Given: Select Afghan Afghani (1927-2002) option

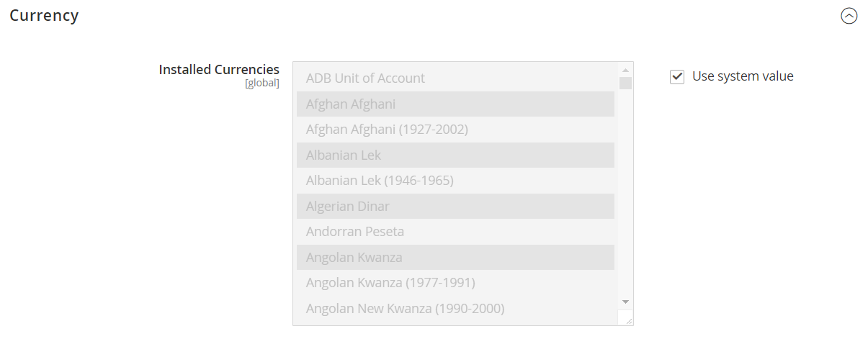Looking at the screenshot, I should coord(455,130).
